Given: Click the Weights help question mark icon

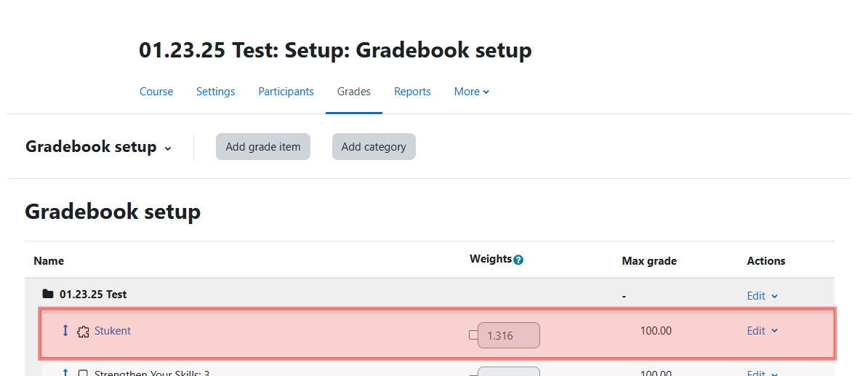Looking at the screenshot, I should (x=518, y=260).
